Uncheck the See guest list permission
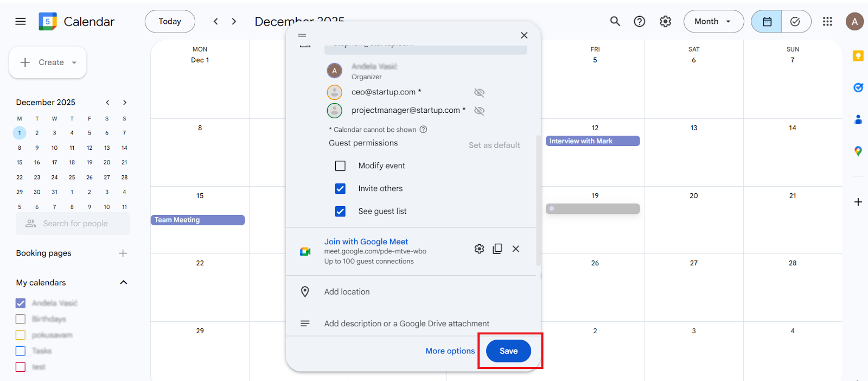The width and height of the screenshot is (868, 381). (x=340, y=212)
